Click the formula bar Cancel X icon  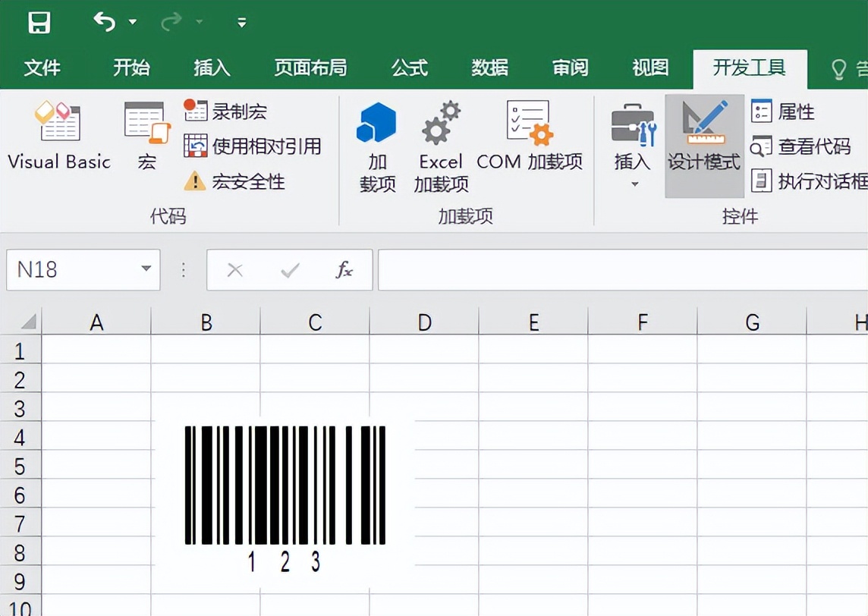click(x=234, y=270)
